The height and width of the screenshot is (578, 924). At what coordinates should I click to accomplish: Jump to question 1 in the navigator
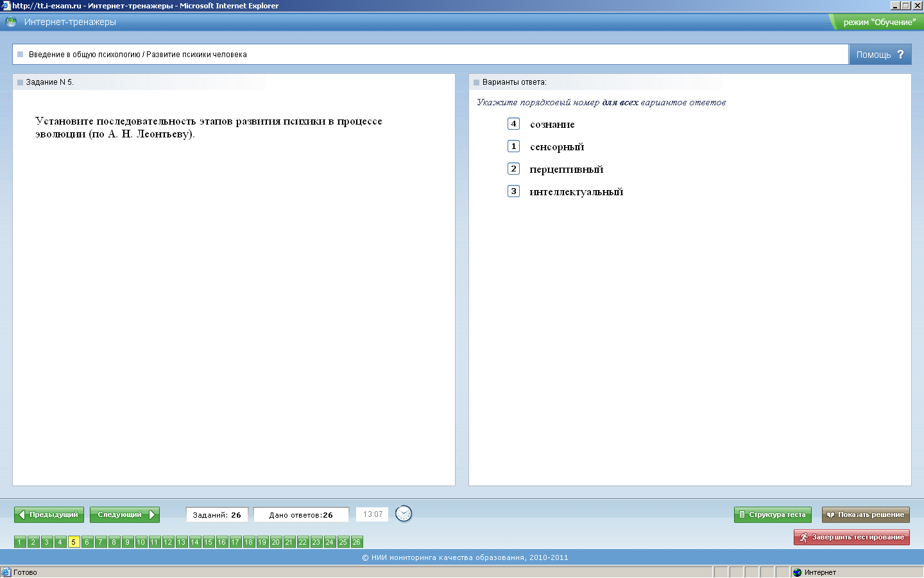(x=20, y=542)
